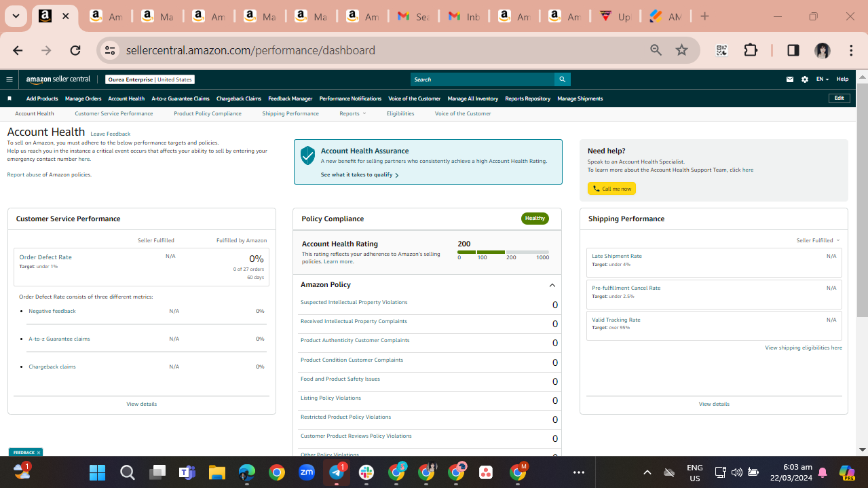Open new browser tab with plus icon

click(x=704, y=16)
